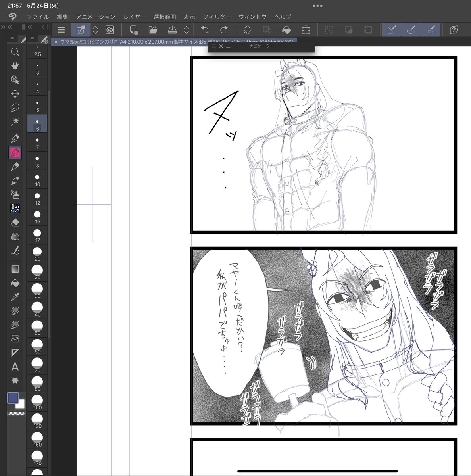Toggle Snap to grid
The width and height of the screenshot is (471, 476).
[x=431, y=30]
